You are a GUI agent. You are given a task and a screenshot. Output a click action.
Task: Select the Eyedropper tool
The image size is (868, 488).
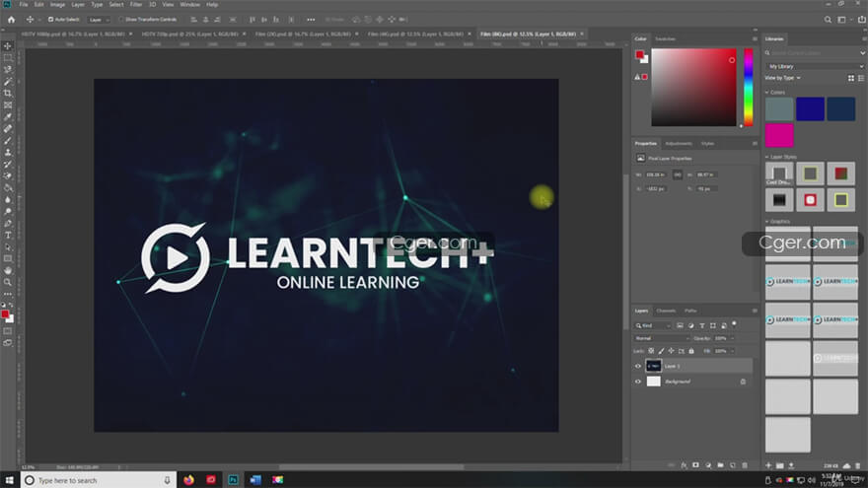coord(8,116)
